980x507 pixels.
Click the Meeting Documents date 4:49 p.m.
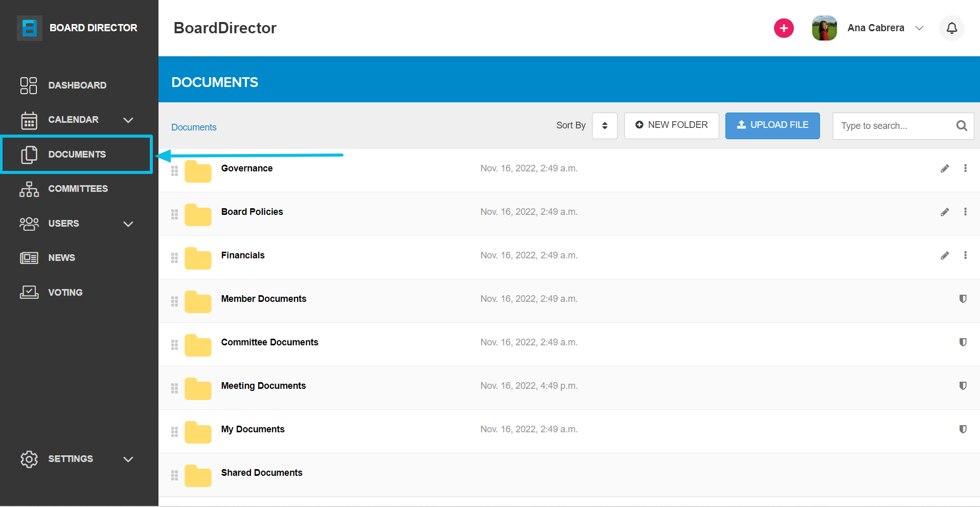point(529,386)
